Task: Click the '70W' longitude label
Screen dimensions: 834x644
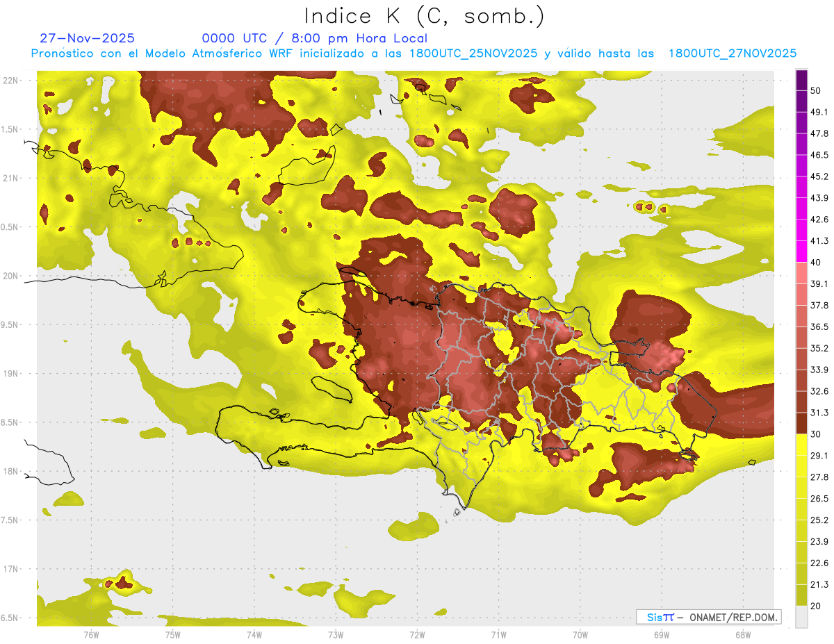Action: [x=580, y=635]
